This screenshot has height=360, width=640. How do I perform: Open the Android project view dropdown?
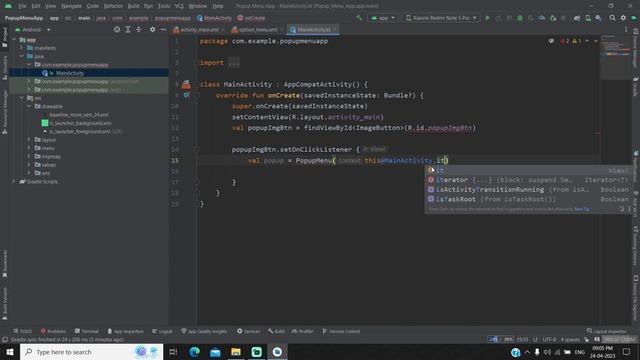(33, 29)
